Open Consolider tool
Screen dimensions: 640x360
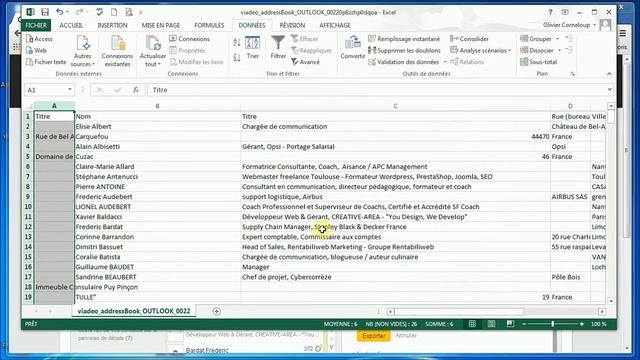pyautogui.click(x=469, y=39)
